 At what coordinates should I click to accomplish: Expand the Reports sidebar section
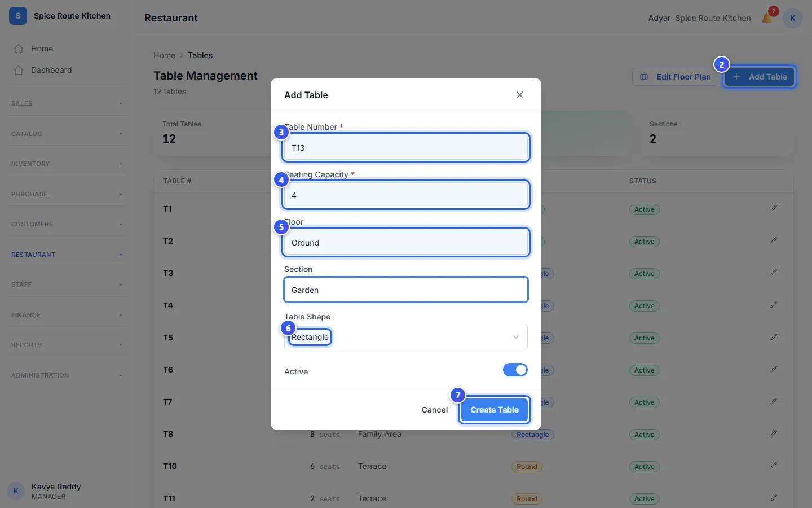68,345
